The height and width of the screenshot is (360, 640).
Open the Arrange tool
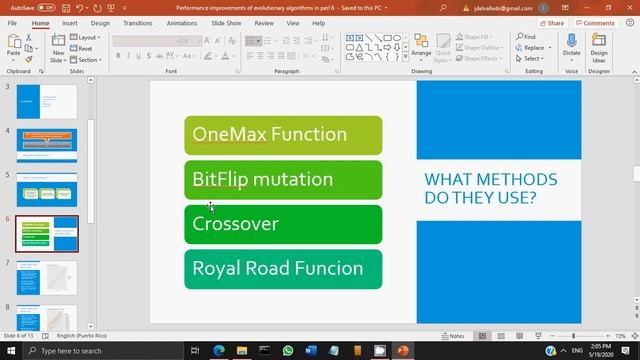click(x=421, y=46)
